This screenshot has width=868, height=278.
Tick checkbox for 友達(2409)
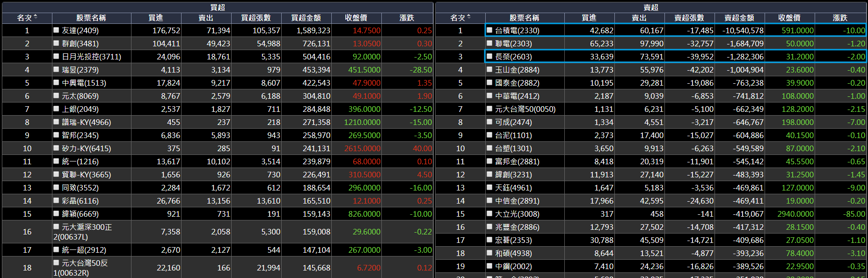point(56,30)
